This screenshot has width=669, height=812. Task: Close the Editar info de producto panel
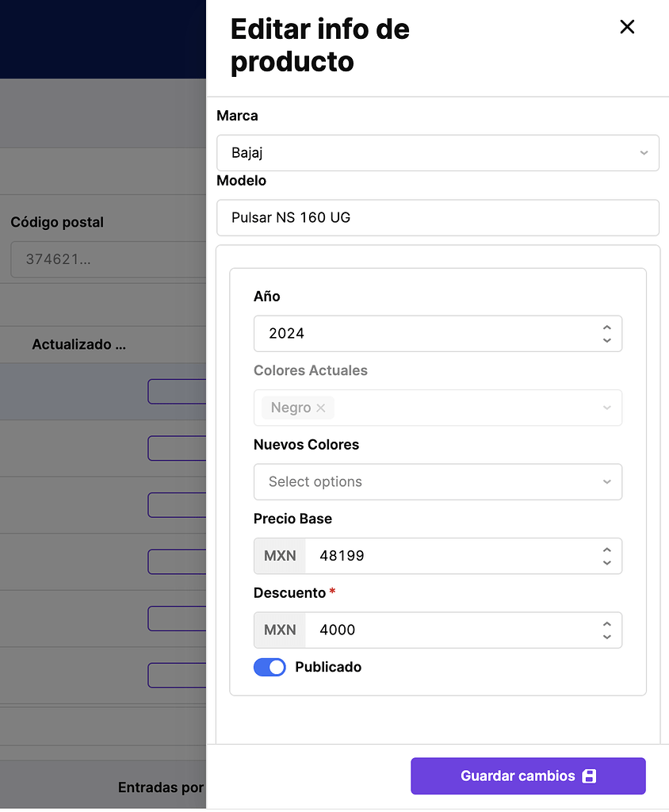[x=627, y=27]
